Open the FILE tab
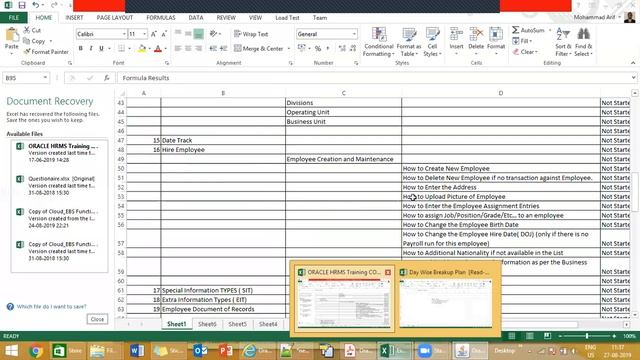This screenshot has height=360, width=640. 13,18
